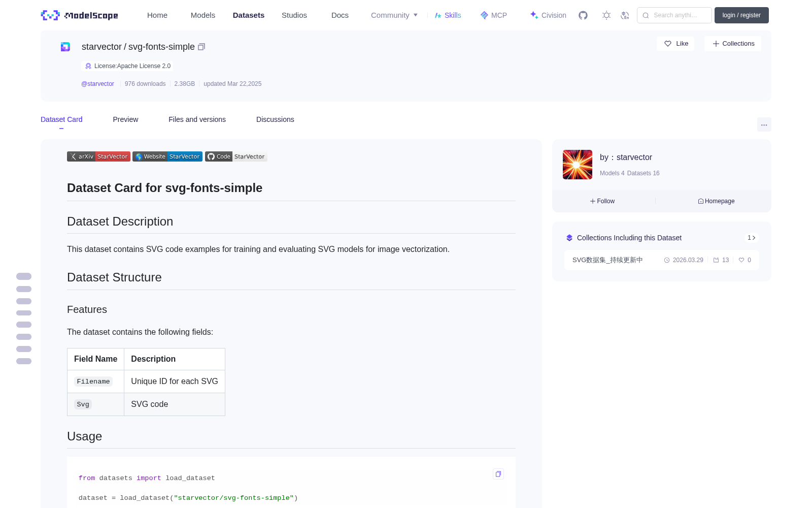Click the 'by : starvector' author name
Viewport: 812px width, 508px height.
tap(626, 157)
